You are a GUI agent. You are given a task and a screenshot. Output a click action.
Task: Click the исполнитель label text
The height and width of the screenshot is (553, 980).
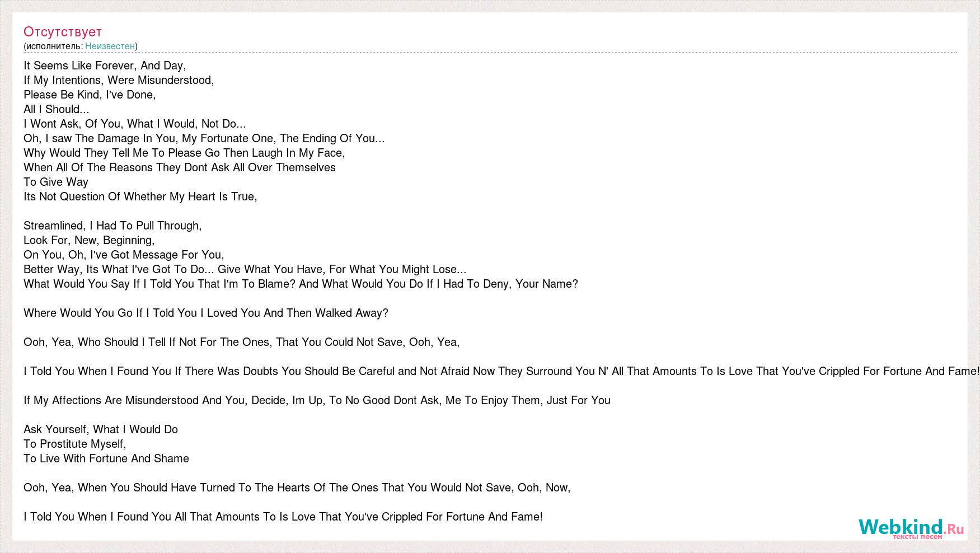point(54,46)
